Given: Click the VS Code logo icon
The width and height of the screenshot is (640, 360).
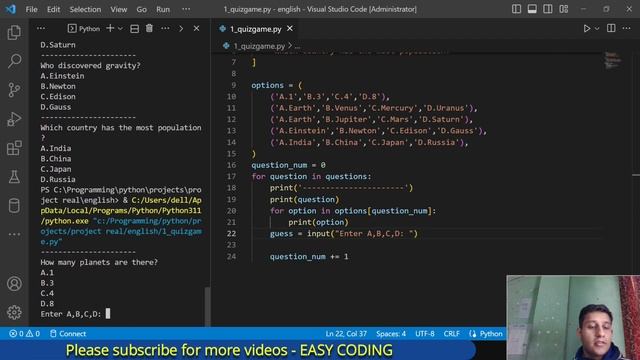Looking at the screenshot, I should [x=11, y=9].
